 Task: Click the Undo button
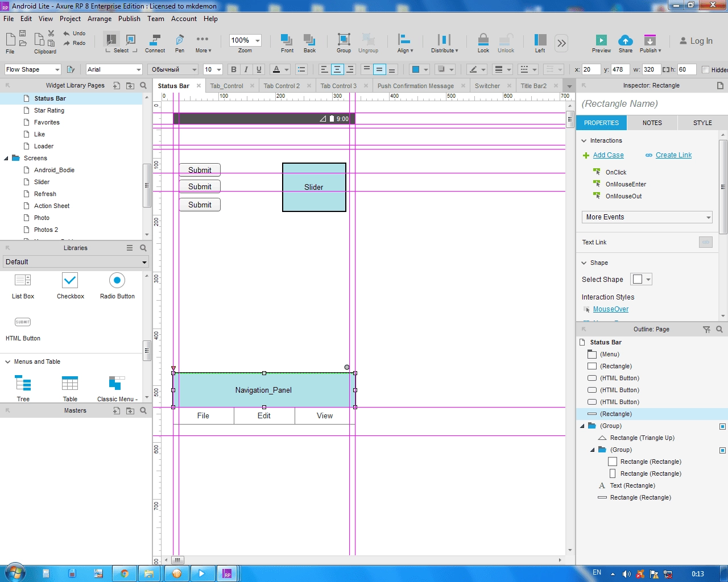tap(74, 34)
